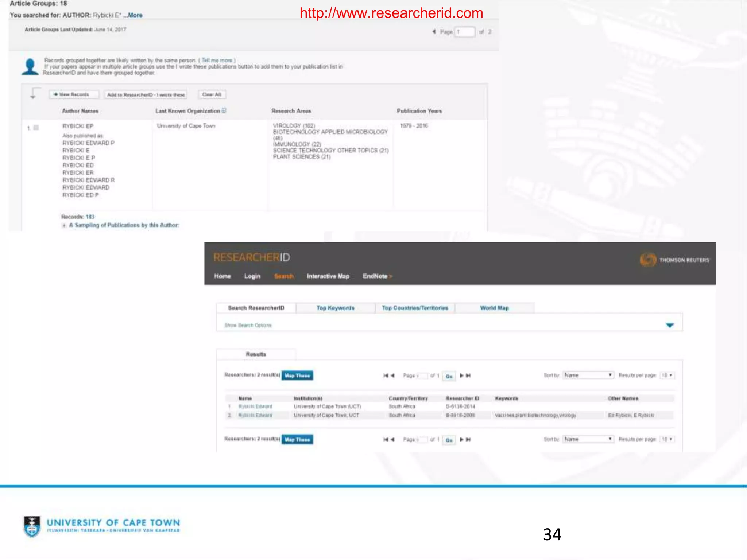Click the previous page arrow beside Page 1
The height and width of the screenshot is (560, 747).
434,32
